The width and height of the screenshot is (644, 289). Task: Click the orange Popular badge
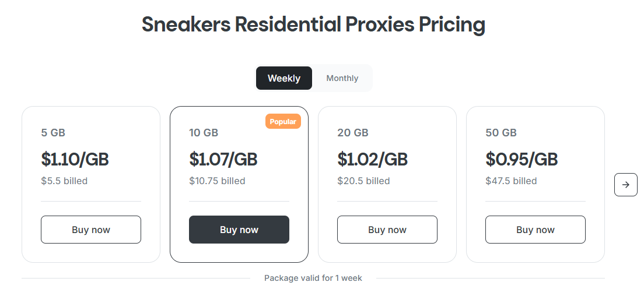click(283, 122)
